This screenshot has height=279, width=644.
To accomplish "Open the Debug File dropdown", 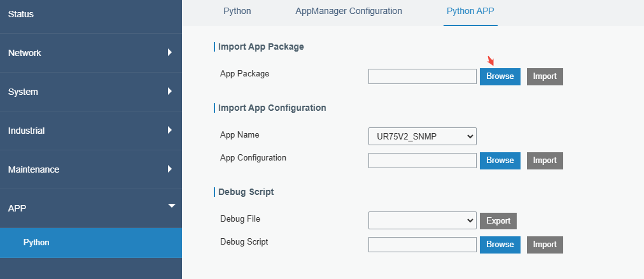I will (422, 220).
